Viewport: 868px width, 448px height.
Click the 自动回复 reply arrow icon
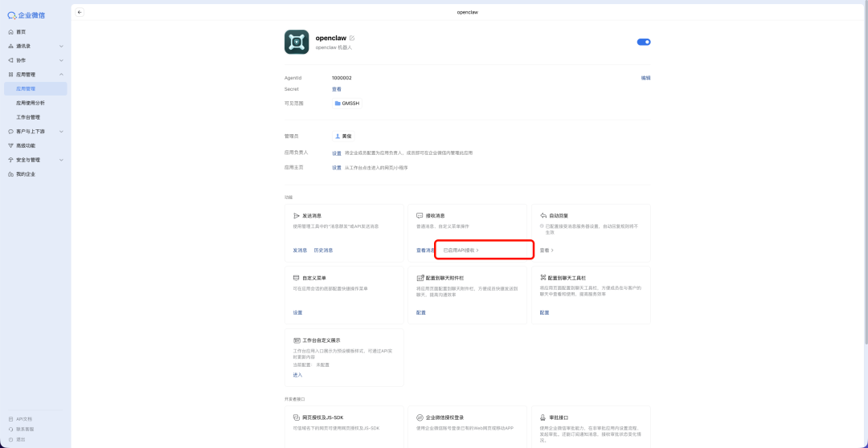click(543, 216)
